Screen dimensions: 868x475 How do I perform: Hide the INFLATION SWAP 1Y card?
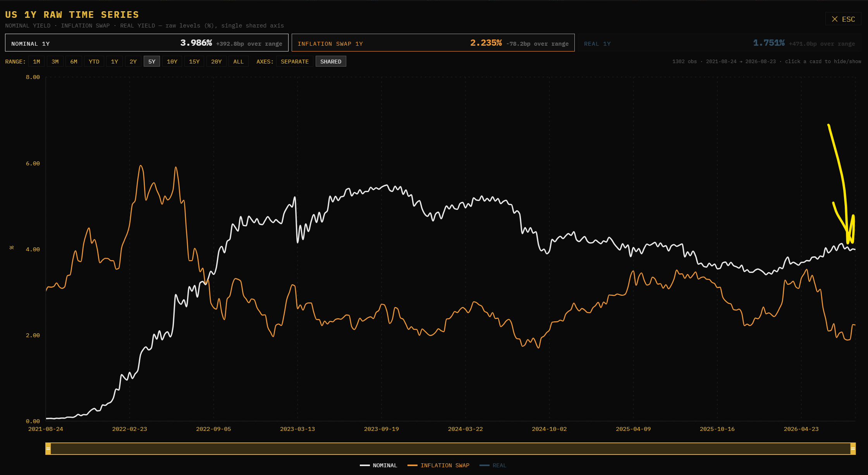pyautogui.click(x=433, y=43)
